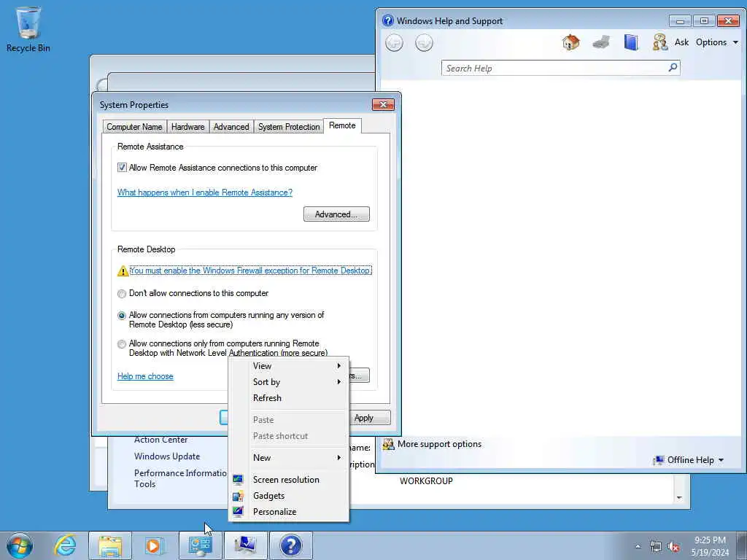
Task: Click the scroll down arrow in System window
Action: click(x=679, y=497)
